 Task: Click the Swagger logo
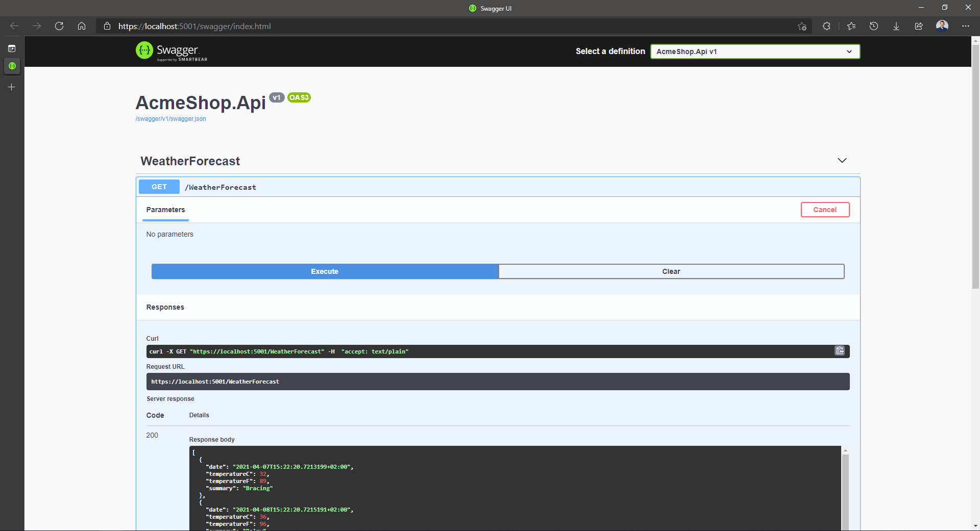[171, 51]
